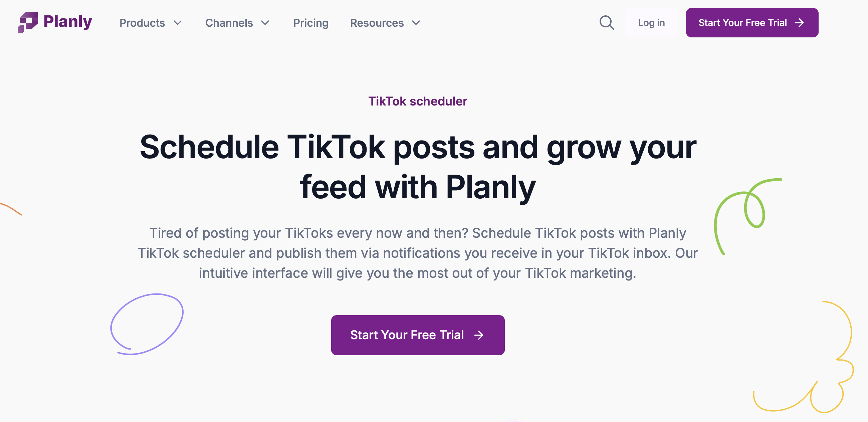868x422 pixels.
Task: Click the hero Start Your Free Trial text
Action: [407, 335]
